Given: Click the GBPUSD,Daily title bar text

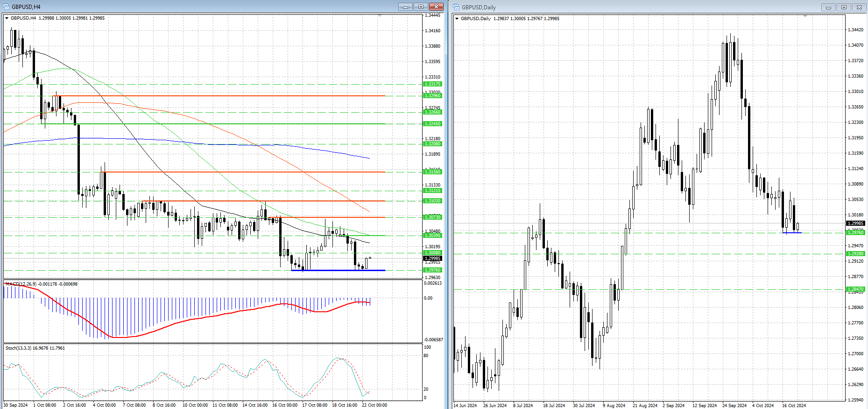Looking at the screenshot, I should pyautogui.click(x=479, y=7).
